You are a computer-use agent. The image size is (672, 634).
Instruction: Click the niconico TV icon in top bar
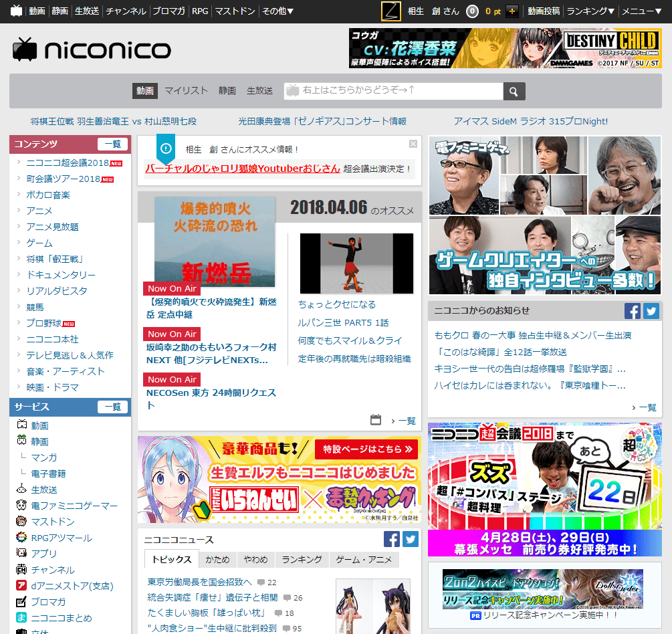pyautogui.click(x=16, y=11)
